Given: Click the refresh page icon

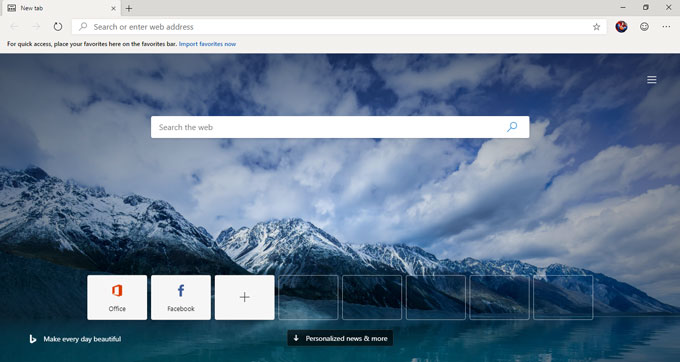Looking at the screenshot, I should click(58, 27).
